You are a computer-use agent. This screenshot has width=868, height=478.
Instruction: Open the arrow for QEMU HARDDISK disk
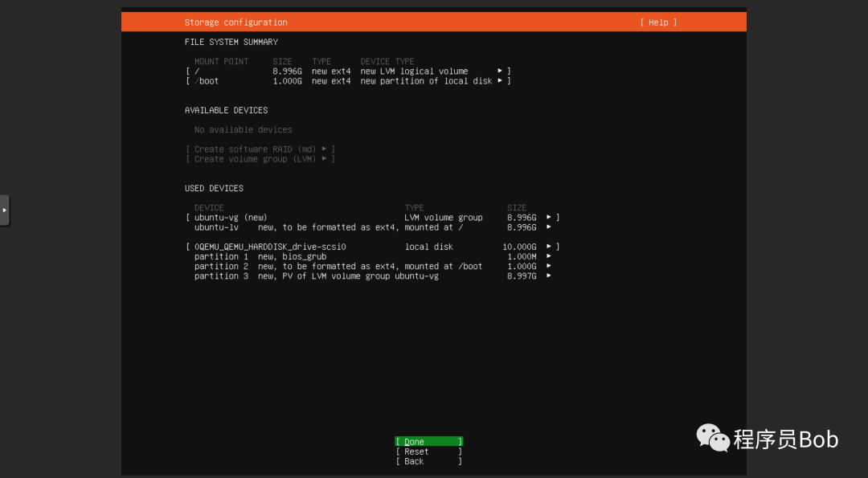click(x=549, y=247)
